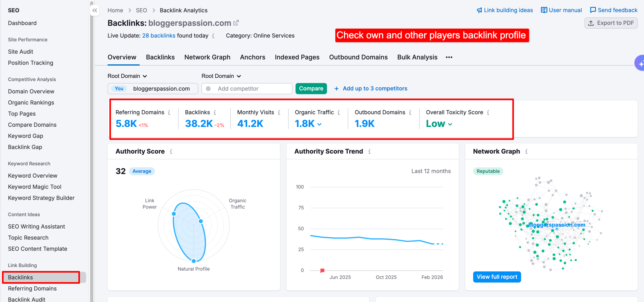Click the Authority Score info icon
The width and height of the screenshot is (644, 302).
pyautogui.click(x=171, y=151)
